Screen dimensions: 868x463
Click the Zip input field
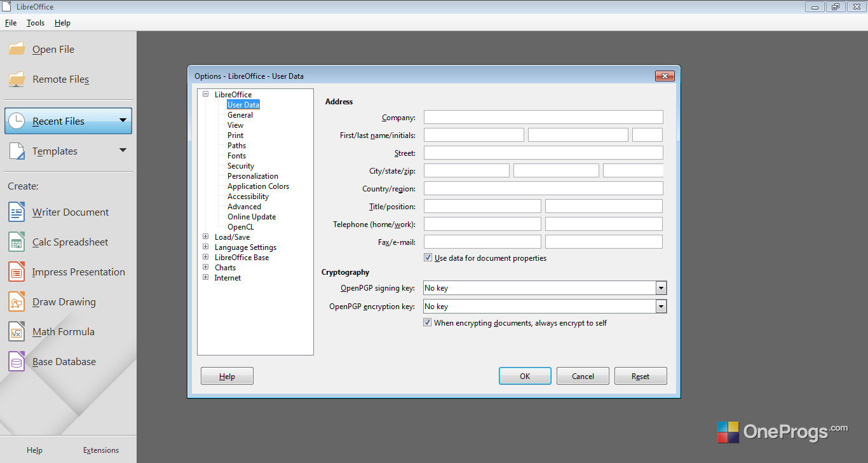[x=633, y=170]
